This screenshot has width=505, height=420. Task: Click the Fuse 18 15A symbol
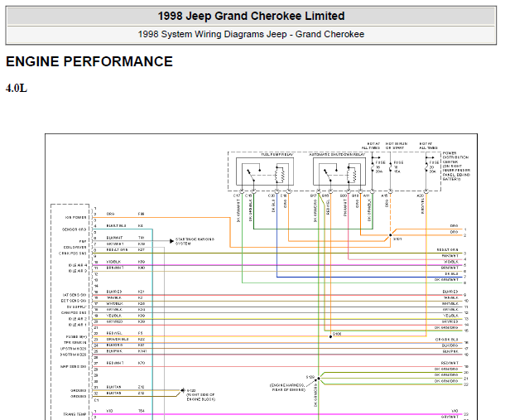[391, 167]
